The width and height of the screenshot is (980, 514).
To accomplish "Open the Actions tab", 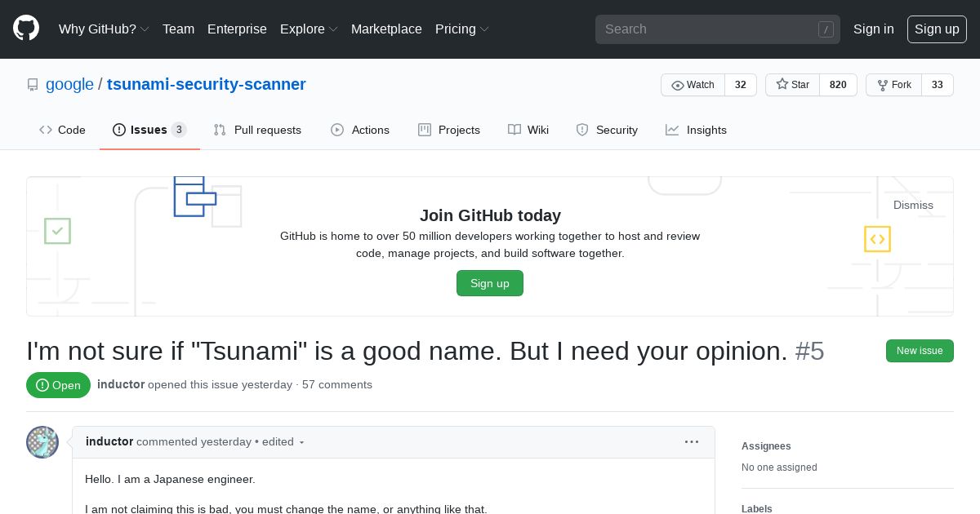I will point(360,130).
